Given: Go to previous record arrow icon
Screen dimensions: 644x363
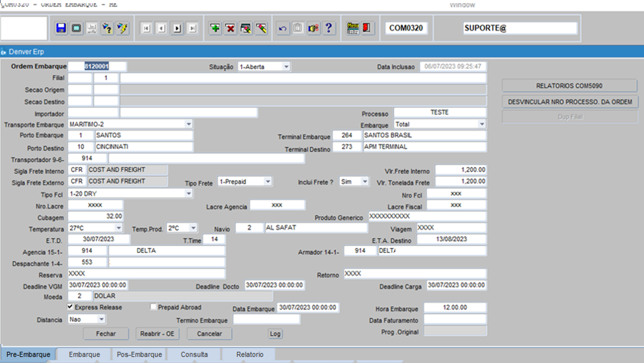Looking at the screenshot, I should (161, 29).
